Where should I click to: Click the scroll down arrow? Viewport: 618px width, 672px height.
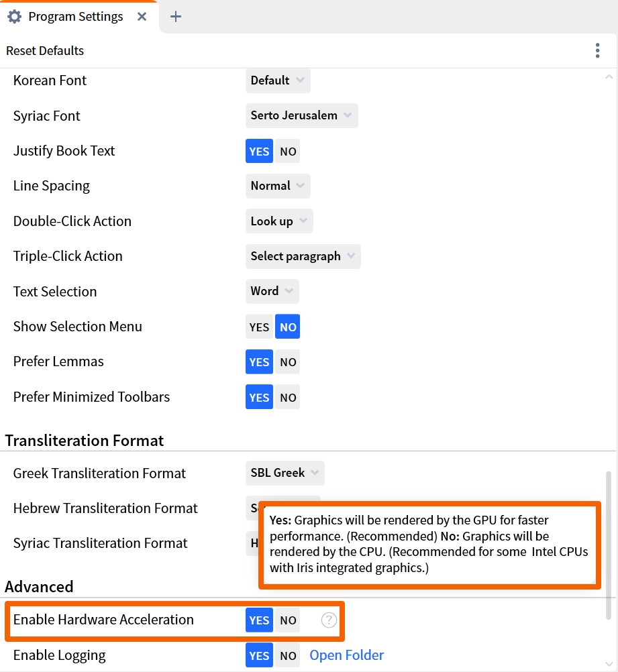(609, 664)
